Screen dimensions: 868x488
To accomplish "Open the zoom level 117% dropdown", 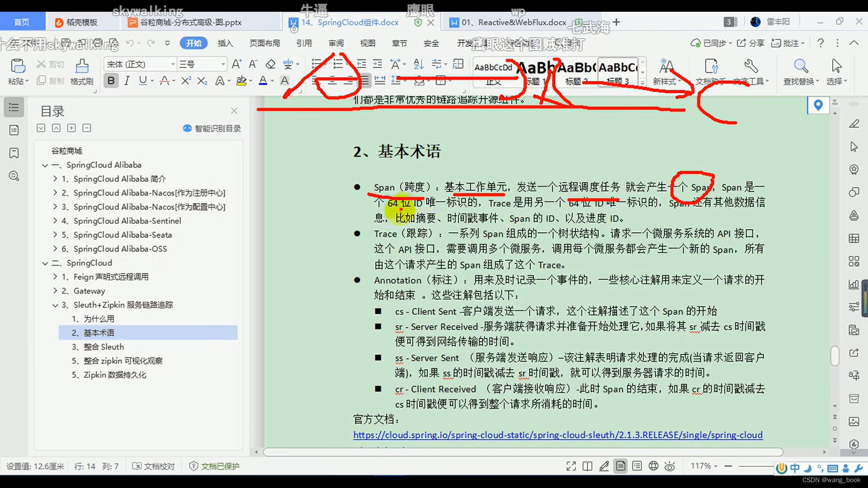I will coord(704,466).
